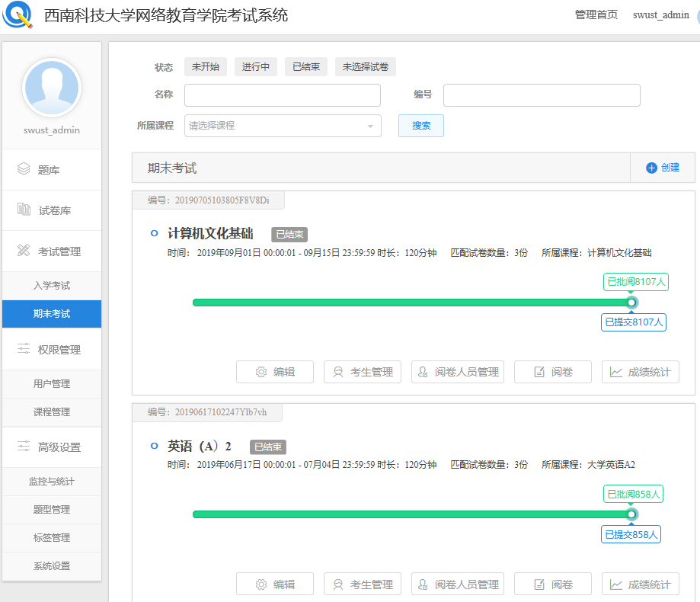Toggle the 已结束 status filter

pyautogui.click(x=306, y=67)
